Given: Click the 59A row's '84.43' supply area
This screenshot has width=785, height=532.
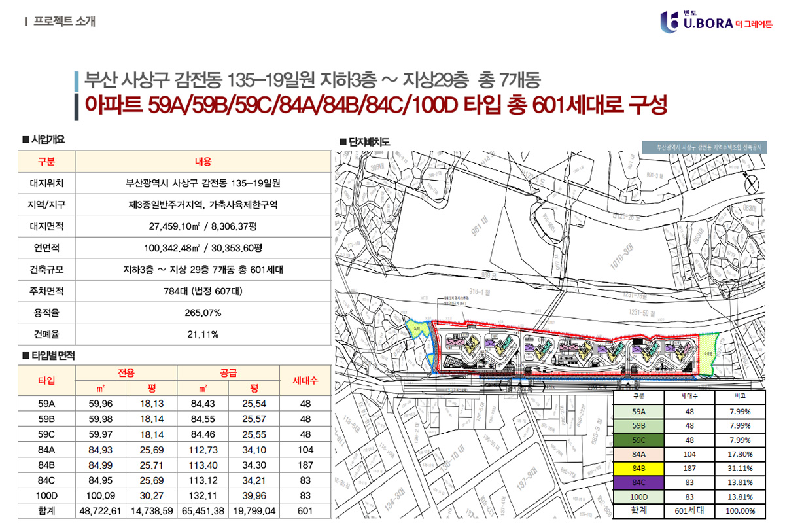Looking at the screenshot, I should point(203,404).
